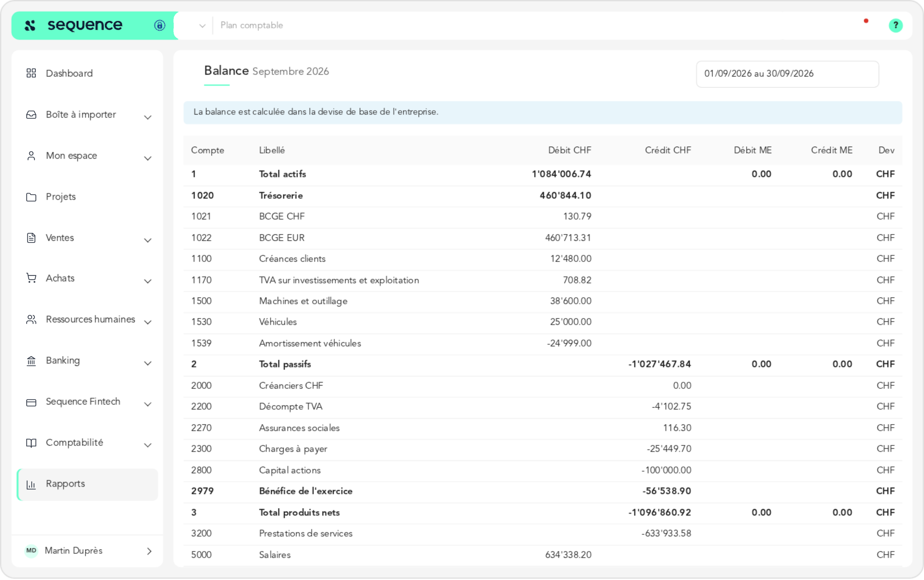Select the Balance tab heading
This screenshot has height=580, width=924.
click(226, 71)
